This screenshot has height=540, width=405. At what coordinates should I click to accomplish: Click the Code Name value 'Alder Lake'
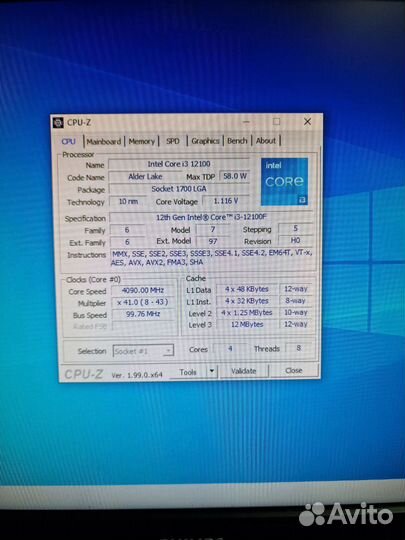coord(145,176)
